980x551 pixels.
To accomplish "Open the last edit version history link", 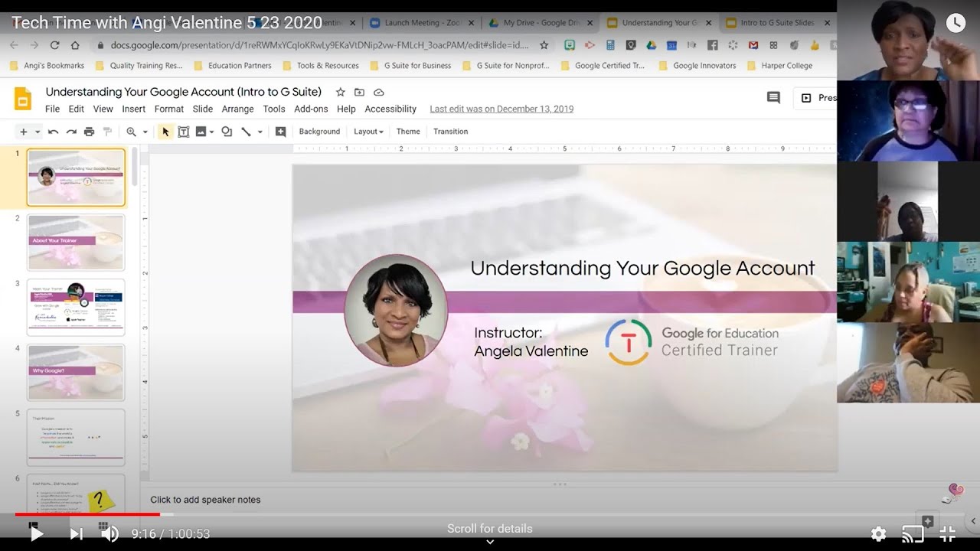I will coord(501,109).
